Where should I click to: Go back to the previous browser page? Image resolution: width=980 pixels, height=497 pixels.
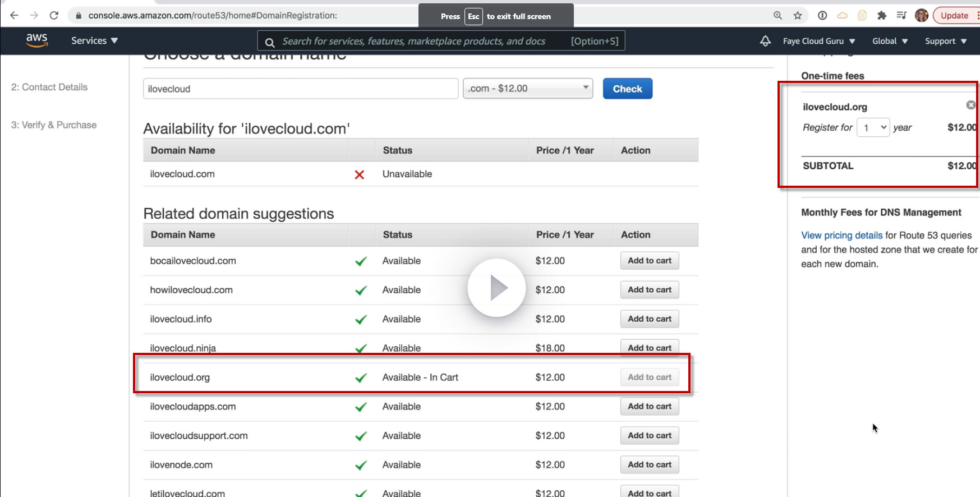pyautogui.click(x=15, y=16)
